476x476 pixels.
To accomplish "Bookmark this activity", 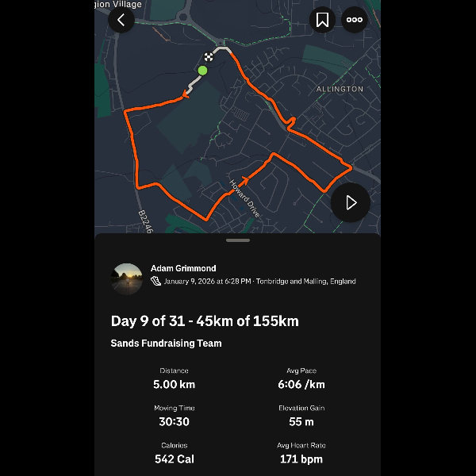I will pos(322,20).
